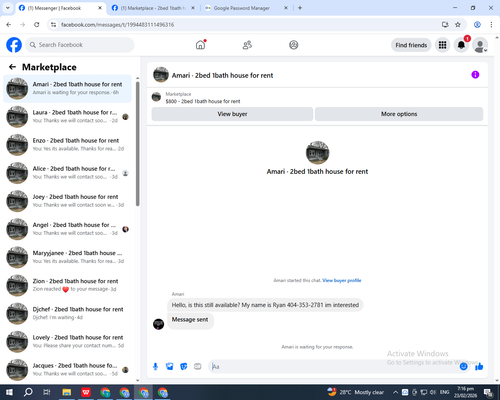Open the Friends icon in top navigation
This screenshot has width=500, height=400.
pos(247,45)
